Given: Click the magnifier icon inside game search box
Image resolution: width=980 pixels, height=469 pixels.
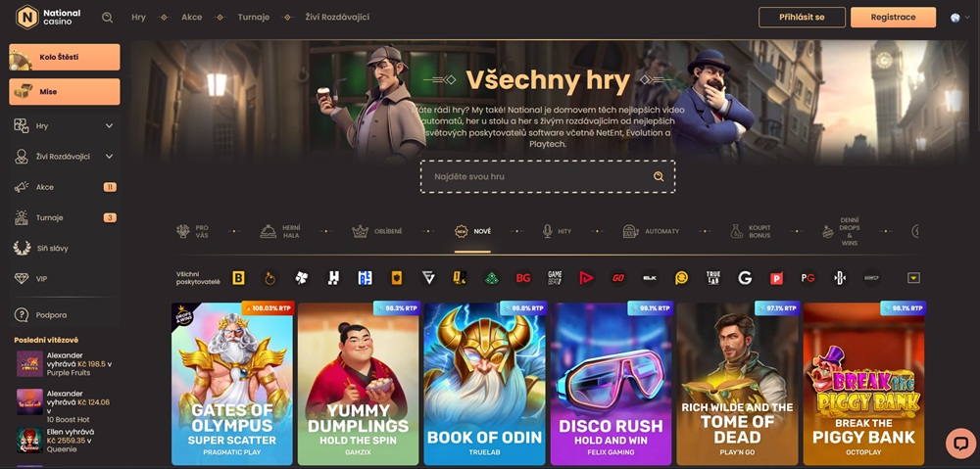Looking at the screenshot, I should point(659,177).
